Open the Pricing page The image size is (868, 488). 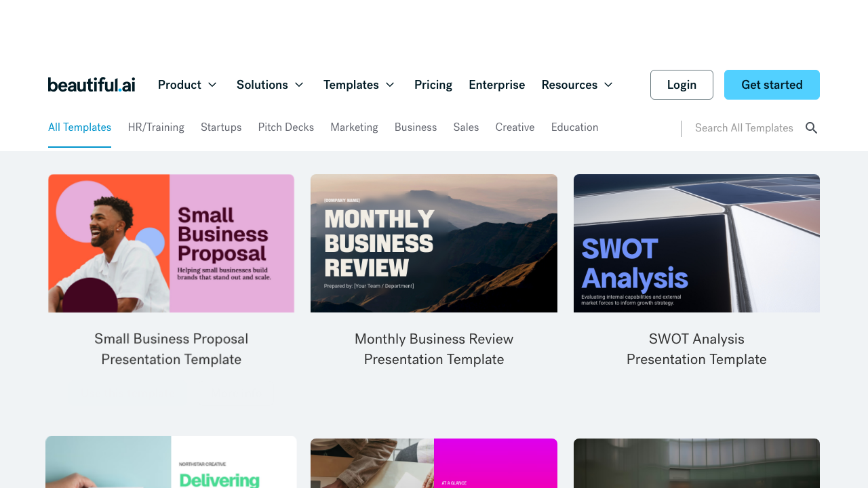coord(433,85)
